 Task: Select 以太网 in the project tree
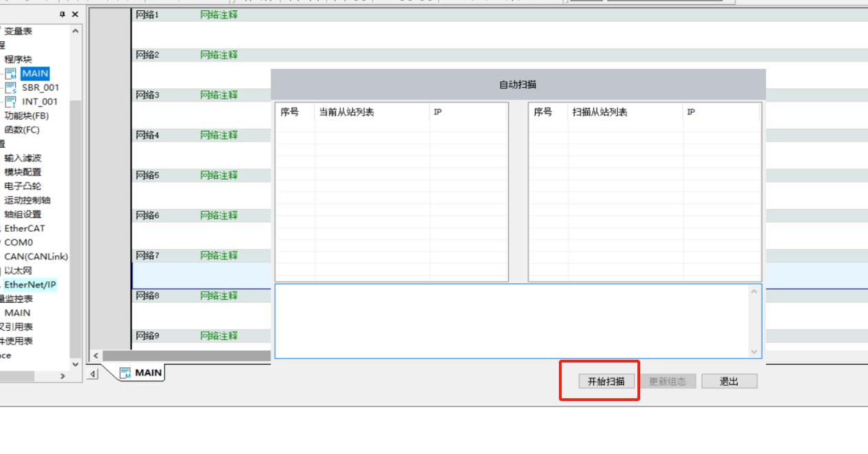18,270
